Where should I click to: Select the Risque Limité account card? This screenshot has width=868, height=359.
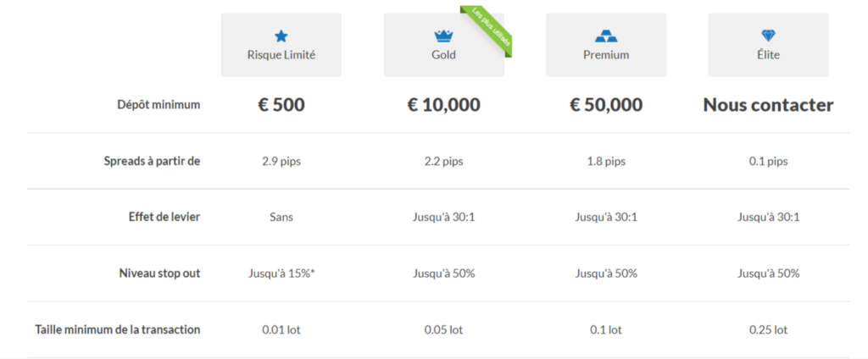click(x=281, y=45)
